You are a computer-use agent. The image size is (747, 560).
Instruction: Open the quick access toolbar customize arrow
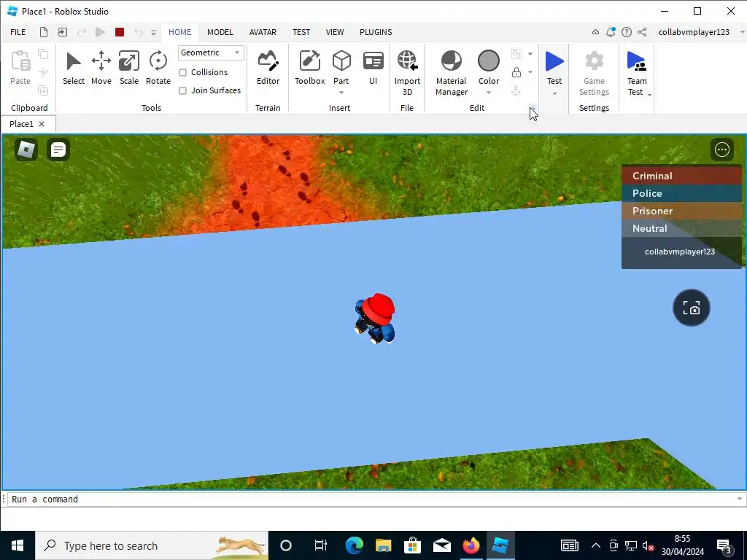click(153, 32)
